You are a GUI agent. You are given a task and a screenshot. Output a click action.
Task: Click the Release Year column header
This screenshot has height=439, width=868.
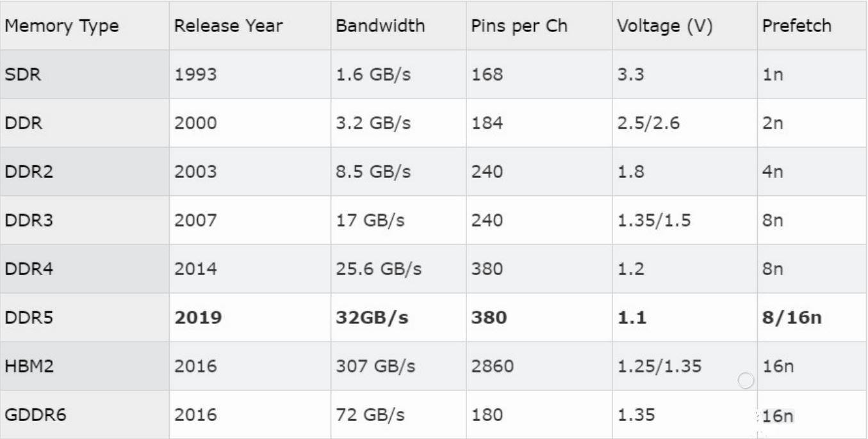click(229, 26)
